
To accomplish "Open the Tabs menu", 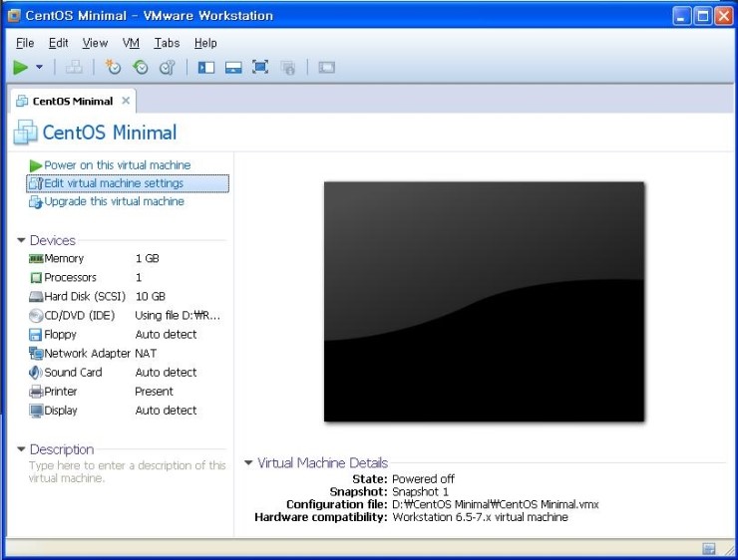I will 167,43.
